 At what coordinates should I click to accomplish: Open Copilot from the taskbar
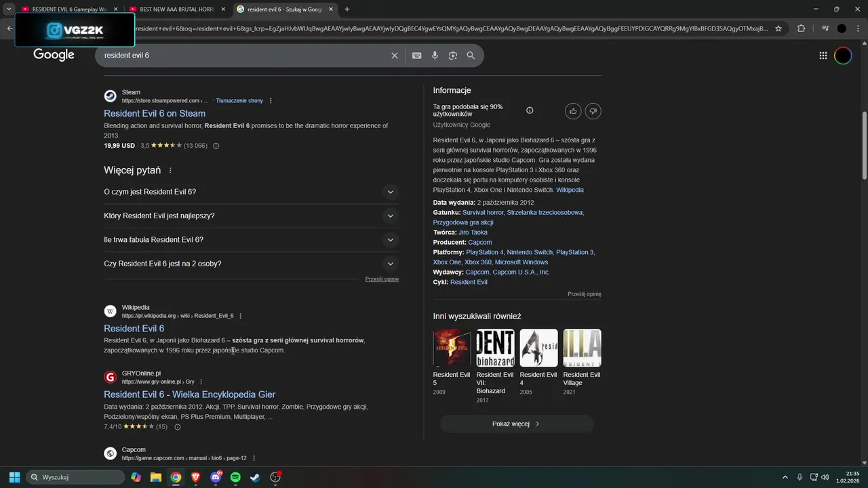point(136,477)
